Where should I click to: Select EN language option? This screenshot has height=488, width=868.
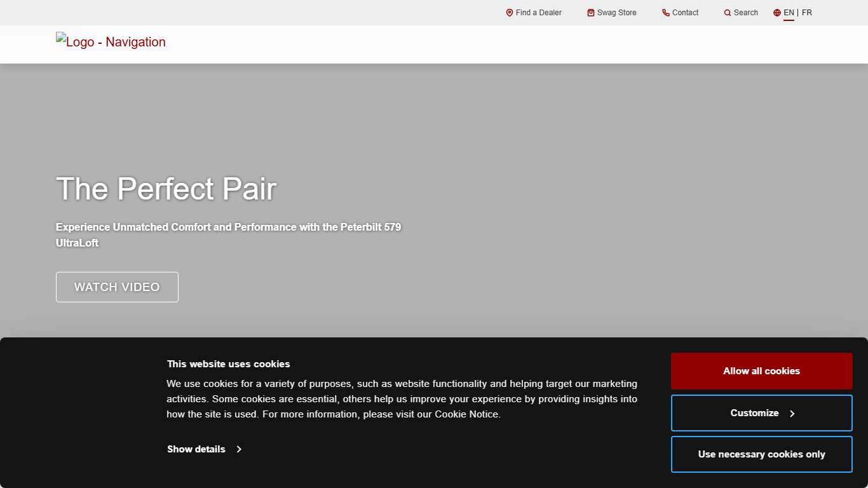tap(789, 13)
